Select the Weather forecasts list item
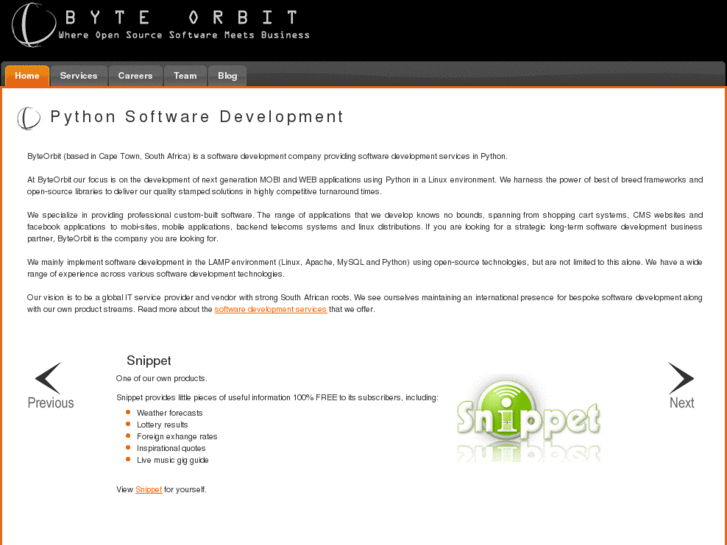The height and width of the screenshot is (545, 727). (x=170, y=413)
